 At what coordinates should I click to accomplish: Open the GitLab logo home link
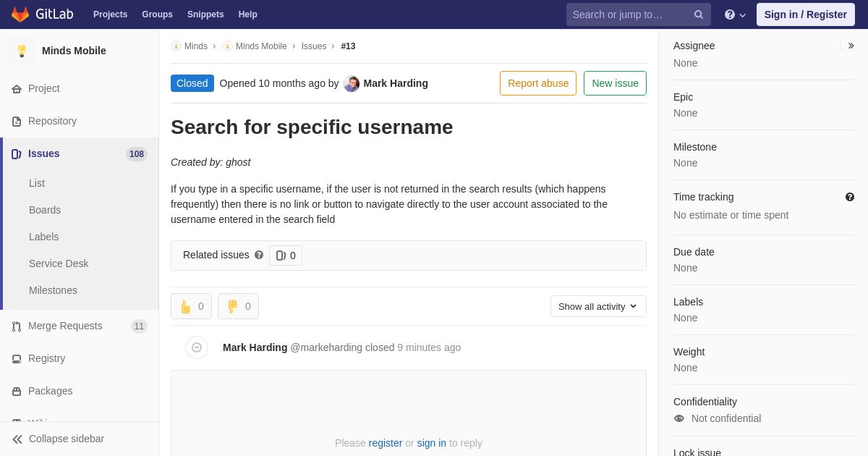point(41,14)
